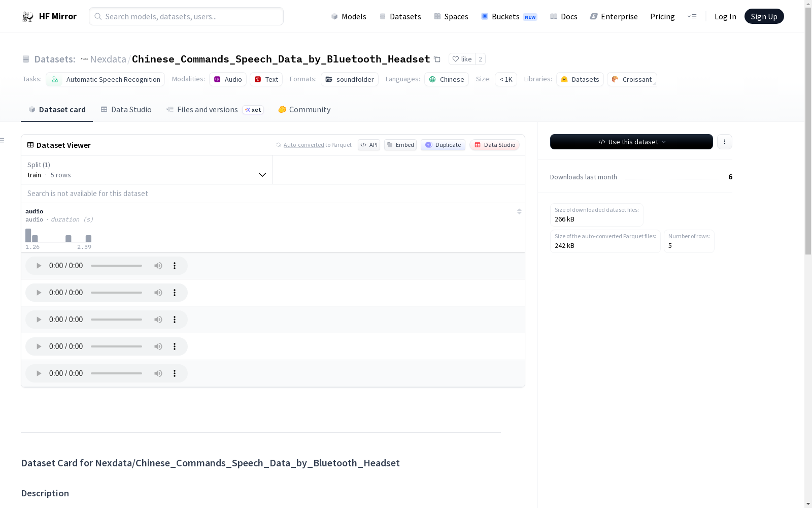The height and width of the screenshot is (508, 812).
Task: Click the < 1K size tag
Action: (506, 79)
